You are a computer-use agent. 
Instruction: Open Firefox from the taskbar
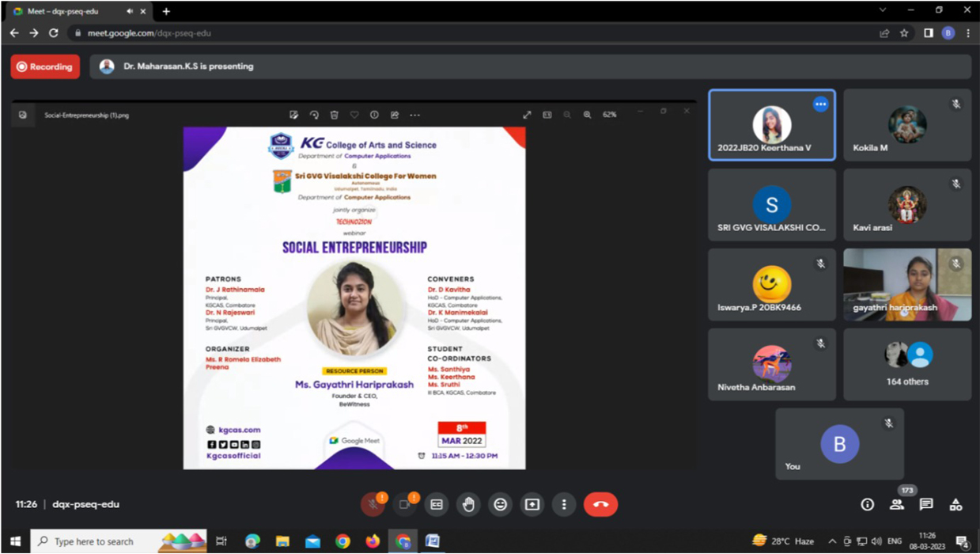373,541
